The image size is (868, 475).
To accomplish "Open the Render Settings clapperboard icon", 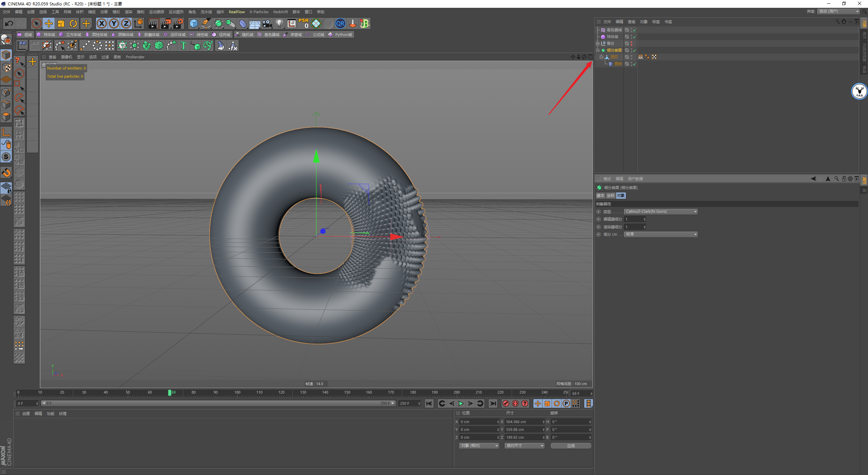I will (178, 23).
